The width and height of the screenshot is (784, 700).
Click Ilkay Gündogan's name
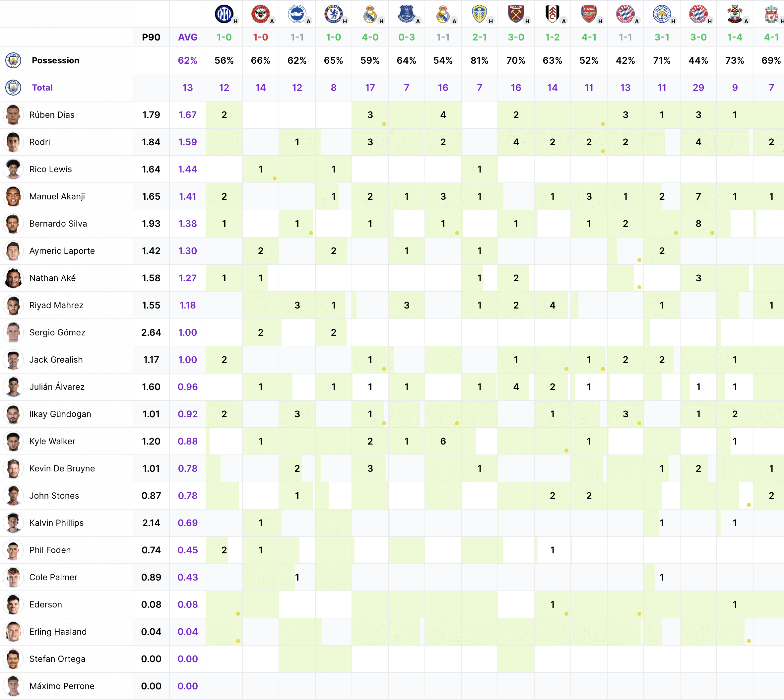(60, 414)
